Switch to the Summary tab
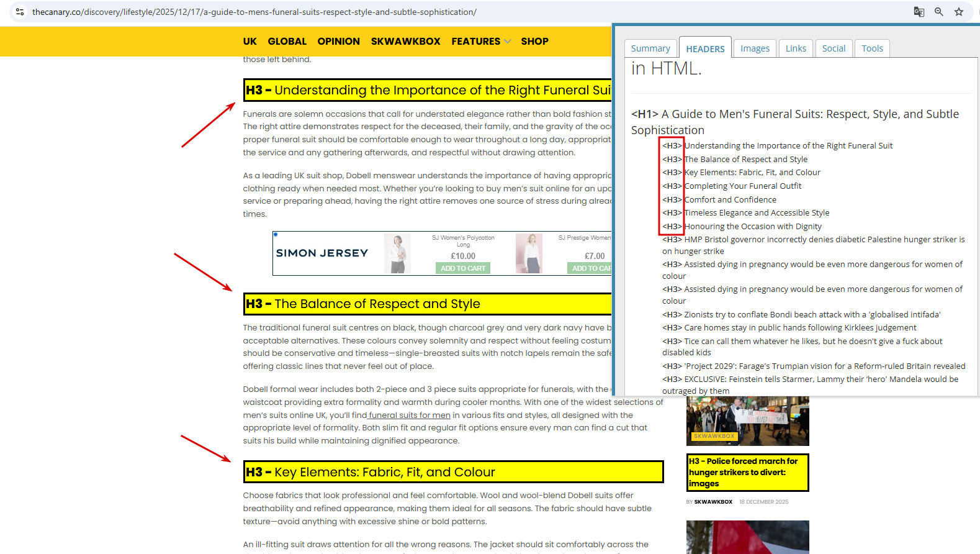Screen dimensions: 980x554 pyautogui.click(x=650, y=48)
